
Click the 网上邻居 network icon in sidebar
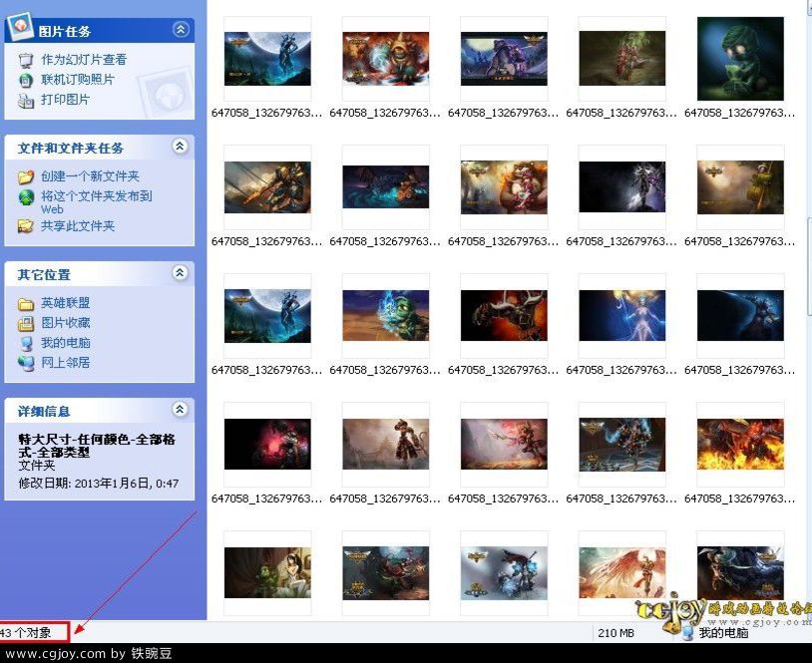tap(26, 363)
